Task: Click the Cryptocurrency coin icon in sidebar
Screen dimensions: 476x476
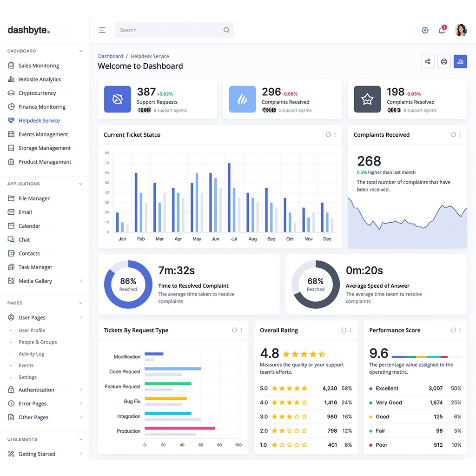Action: tap(11, 93)
